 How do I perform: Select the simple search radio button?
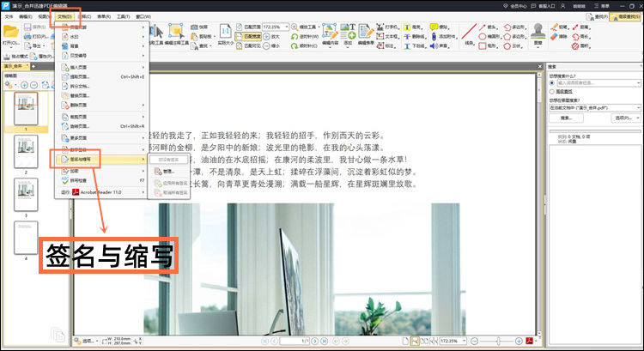coord(551,83)
